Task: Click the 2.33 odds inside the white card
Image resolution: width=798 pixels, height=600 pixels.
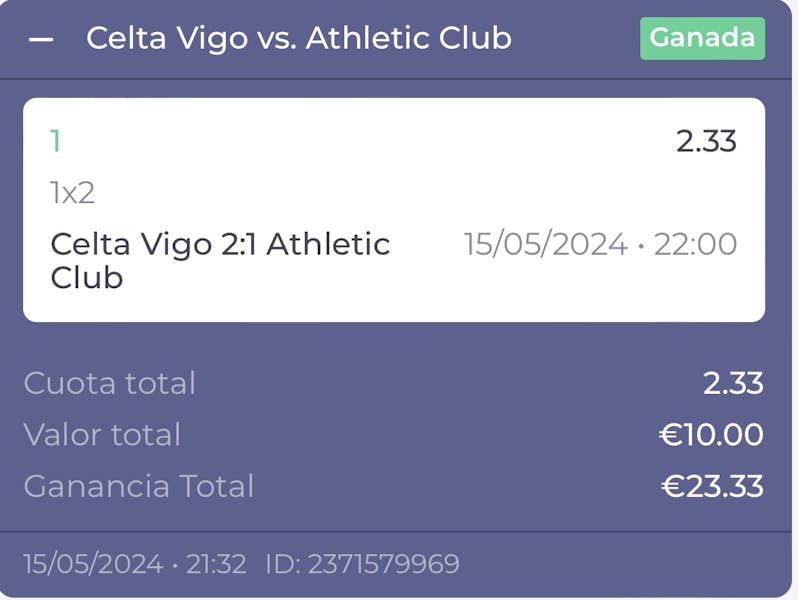Action: [x=706, y=142]
